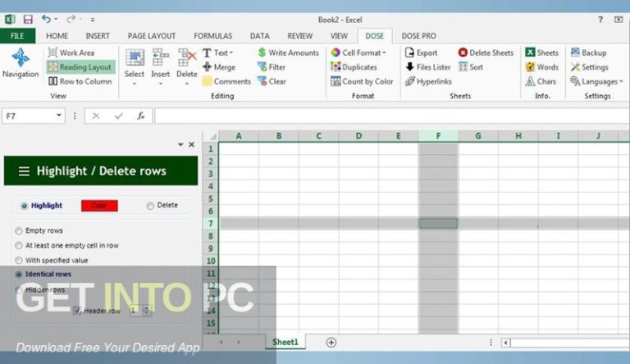Image resolution: width=630 pixels, height=364 pixels.
Task: Click the Header row number stepper
Action: (146, 310)
